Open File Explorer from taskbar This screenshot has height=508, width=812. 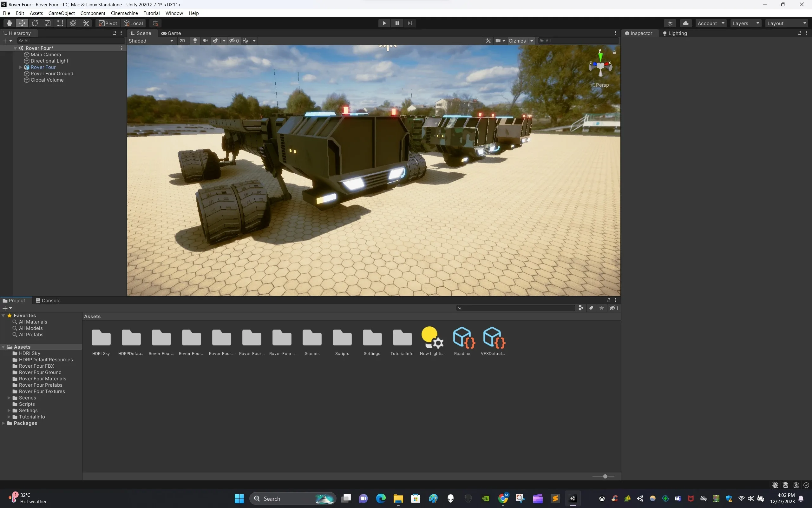[x=398, y=498]
